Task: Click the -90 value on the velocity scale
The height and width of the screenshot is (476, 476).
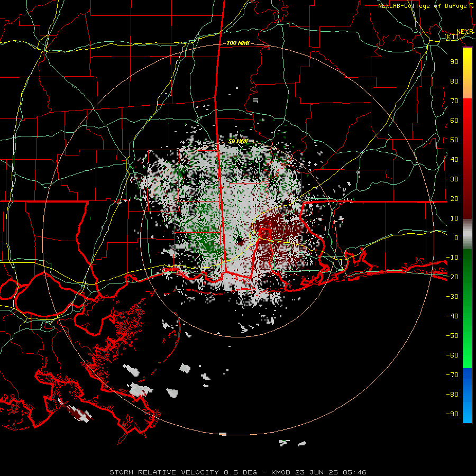Action: pyautogui.click(x=452, y=414)
